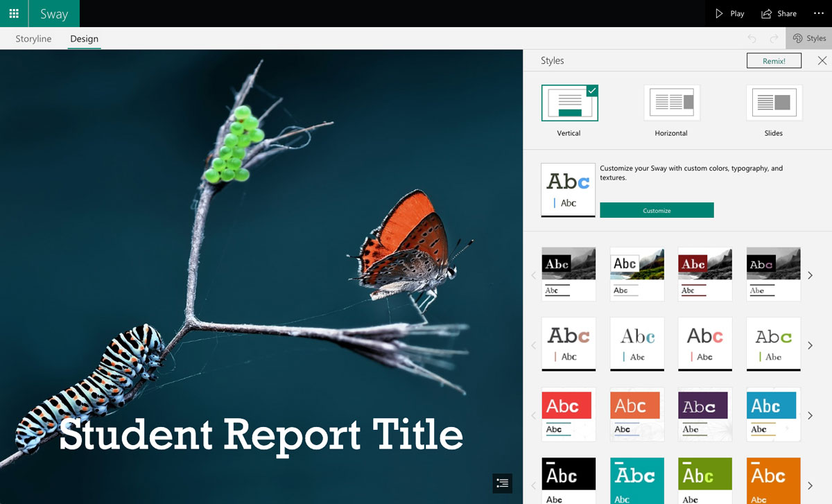Screen dimensions: 832x504
Task: Show previous styles in serif Abc row
Action: pyautogui.click(x=533, y=345)
